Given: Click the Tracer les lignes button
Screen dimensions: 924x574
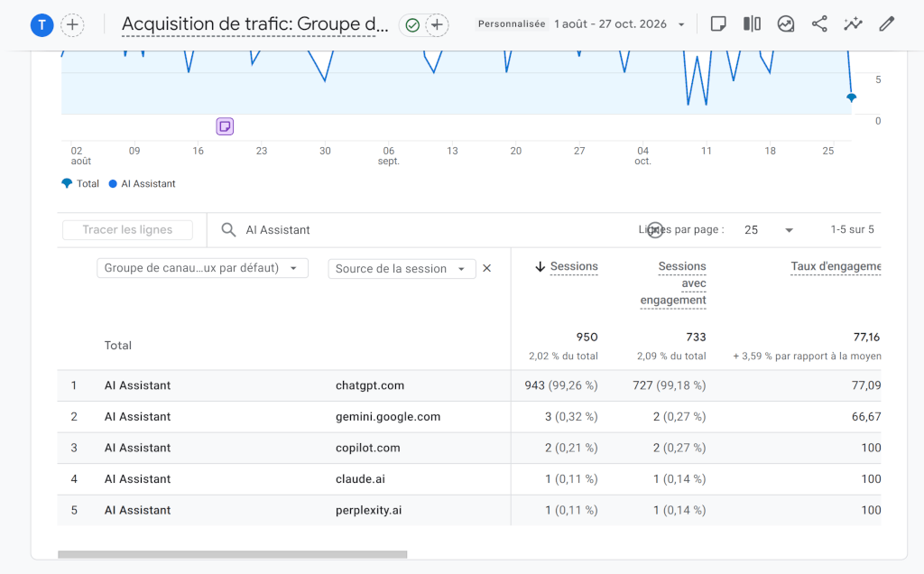Looking at the screenshot, I should (x=127, y=230).
